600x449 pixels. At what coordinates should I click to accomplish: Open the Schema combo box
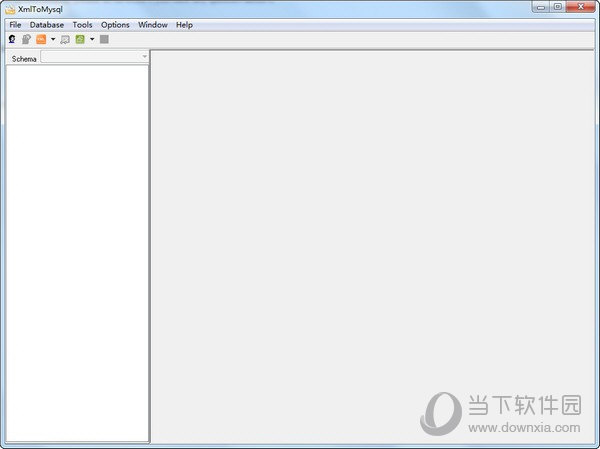click(95, 57)
